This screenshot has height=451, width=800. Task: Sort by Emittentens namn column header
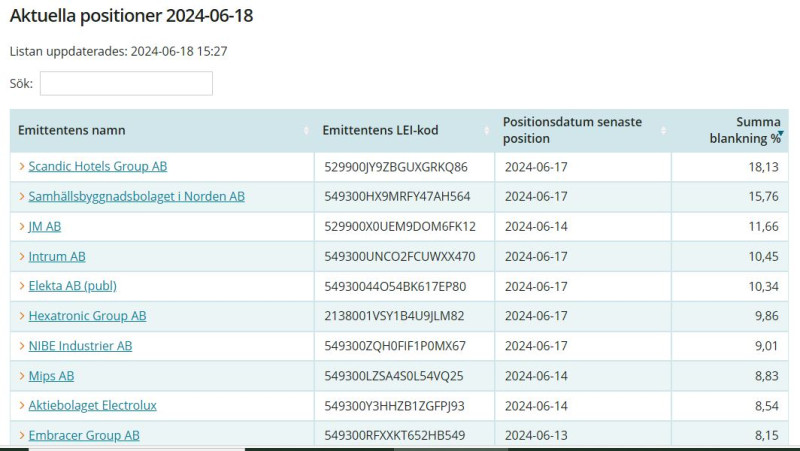162,130
